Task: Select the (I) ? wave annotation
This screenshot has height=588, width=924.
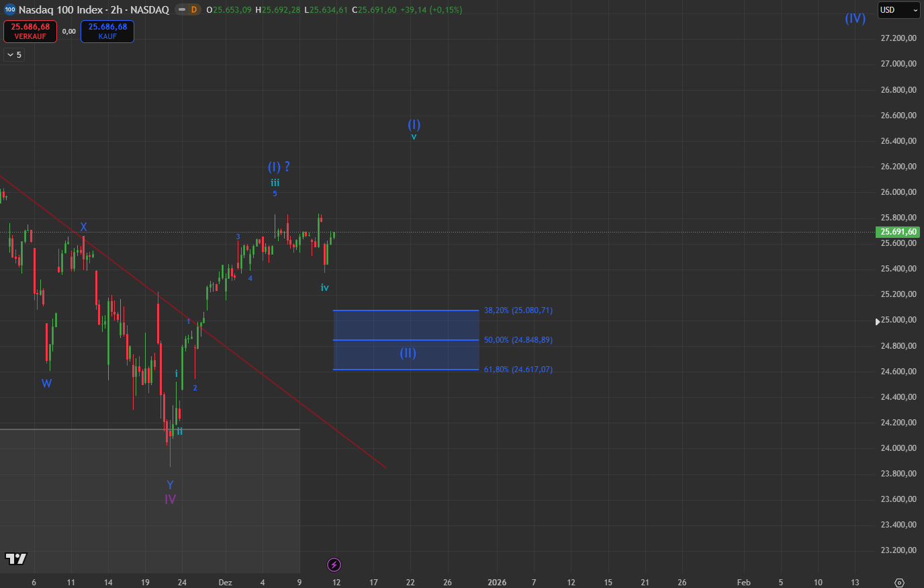Action: 279,167
